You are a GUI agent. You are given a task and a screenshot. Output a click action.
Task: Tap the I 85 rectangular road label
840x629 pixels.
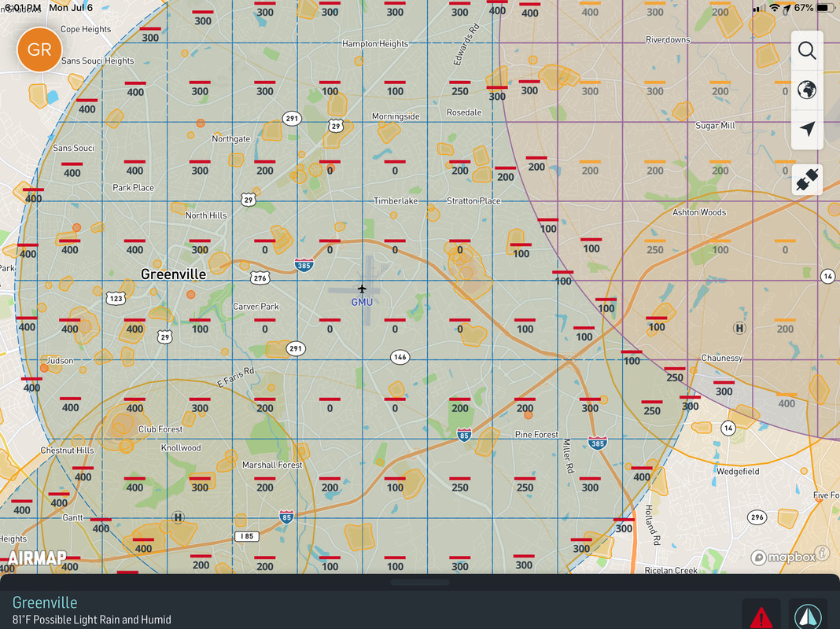[246, 536]
